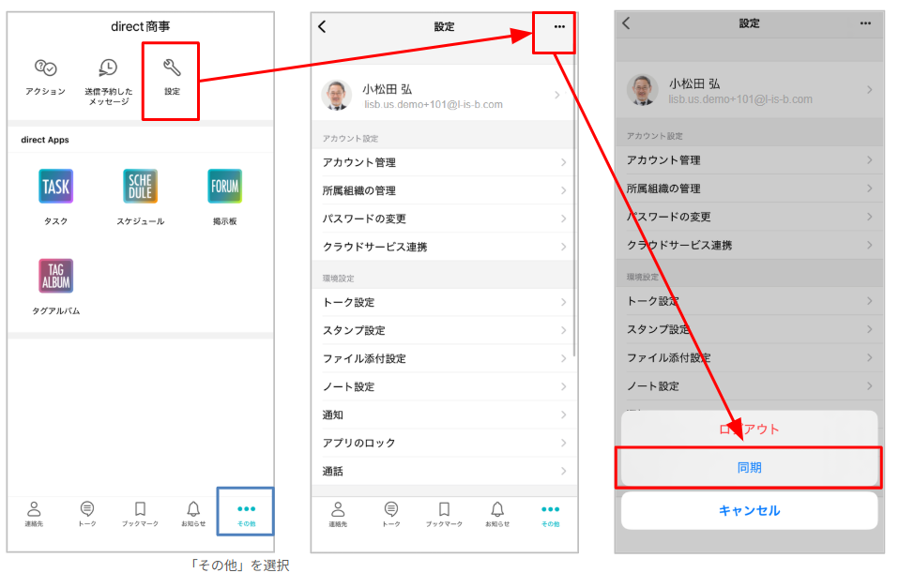Open 通話 settings in middle screen

point(444,471)
